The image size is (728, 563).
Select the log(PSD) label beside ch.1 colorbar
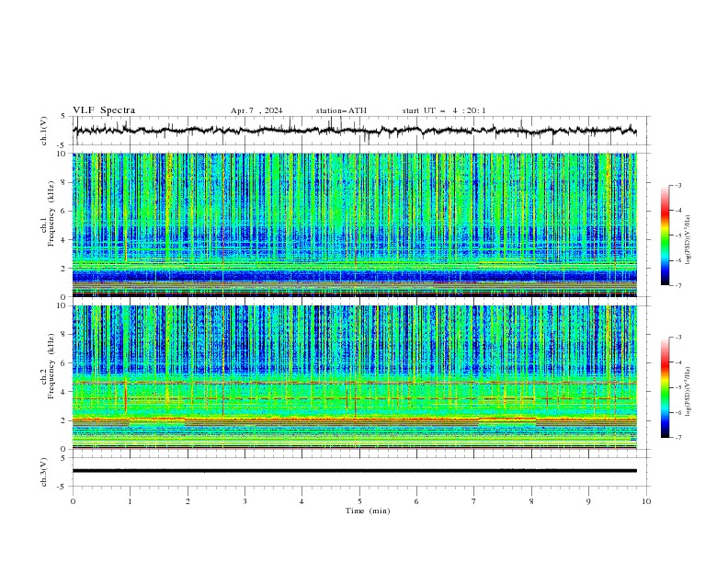click(688, 240)
